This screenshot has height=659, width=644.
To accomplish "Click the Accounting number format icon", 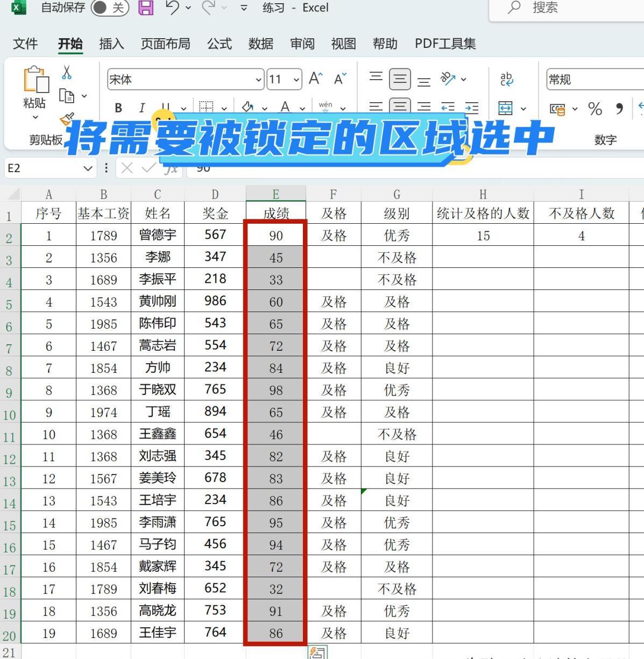I will [x=557, y=109].
